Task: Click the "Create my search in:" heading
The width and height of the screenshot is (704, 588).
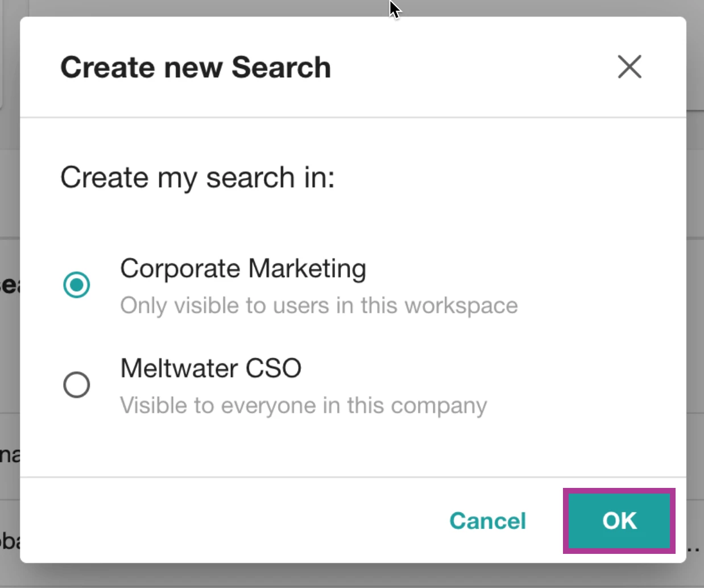Action: [197, 177]
